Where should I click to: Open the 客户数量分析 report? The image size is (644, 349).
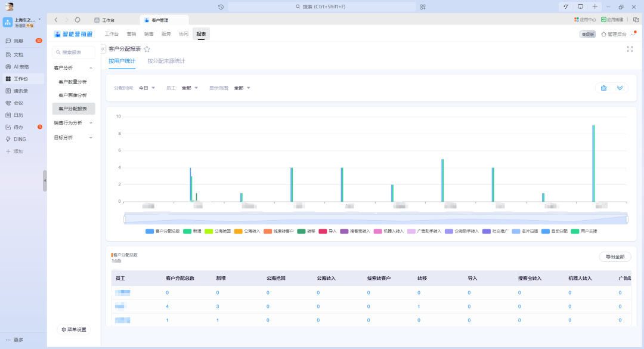coord(73,82)
